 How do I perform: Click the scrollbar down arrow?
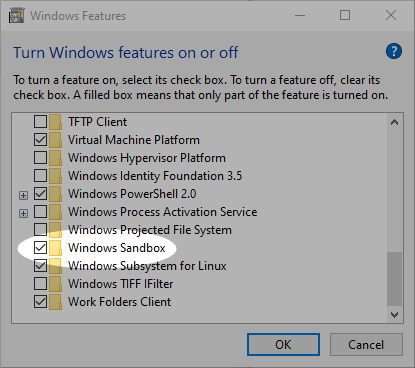pyautogui.click(x=394, y=315)
